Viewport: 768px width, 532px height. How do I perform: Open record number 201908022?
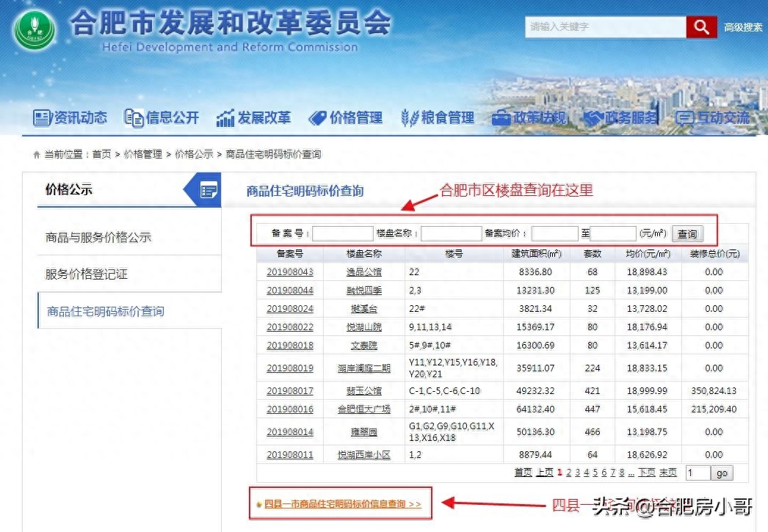click(290, 327)
